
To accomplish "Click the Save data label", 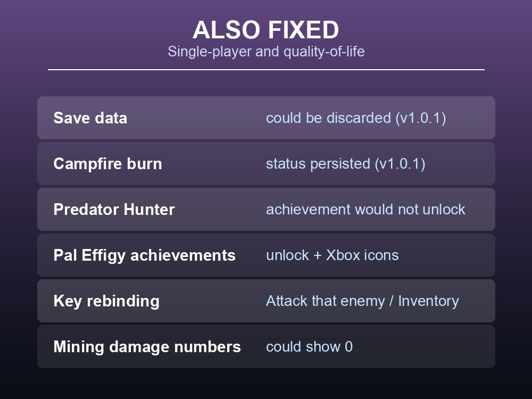I will 90,118.
